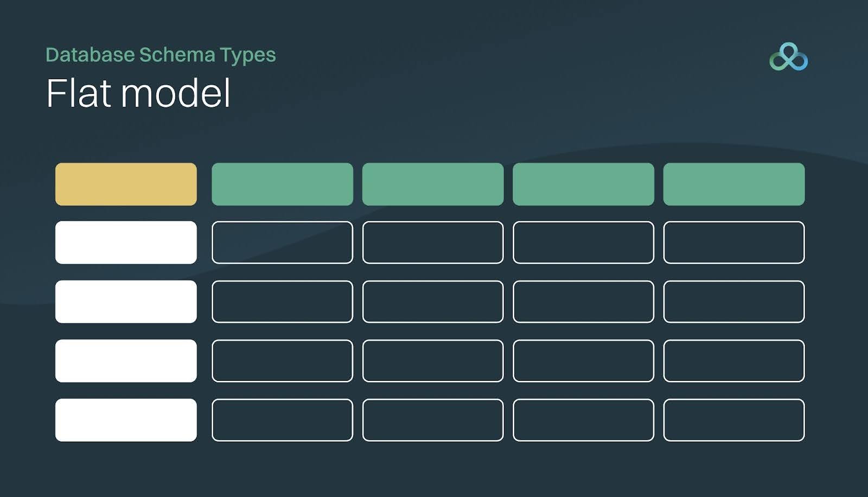Select the bottom-row outlined cell in the third green column
Screen dimensions: 868x497
pos(583,420)
